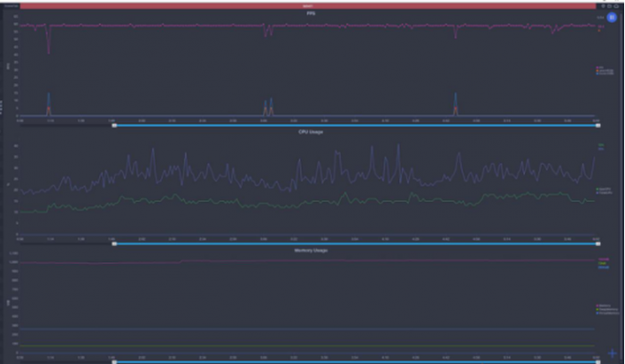This screenshot has width=625, height=364.
Task: Click the blue plus icon
Action: pyautogui.click(x=612, y=353)
